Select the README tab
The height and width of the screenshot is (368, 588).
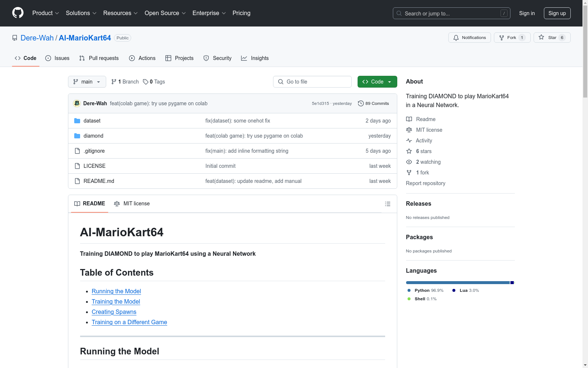click(x=90, y=204)
